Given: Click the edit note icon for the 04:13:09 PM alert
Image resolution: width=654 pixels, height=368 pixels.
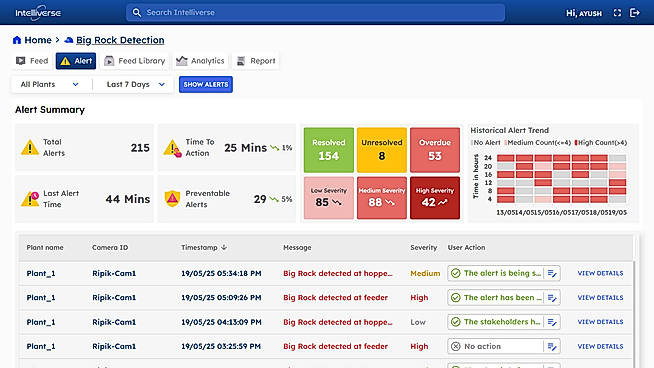Looking at the screenshot, I should (x=552, y=322).
